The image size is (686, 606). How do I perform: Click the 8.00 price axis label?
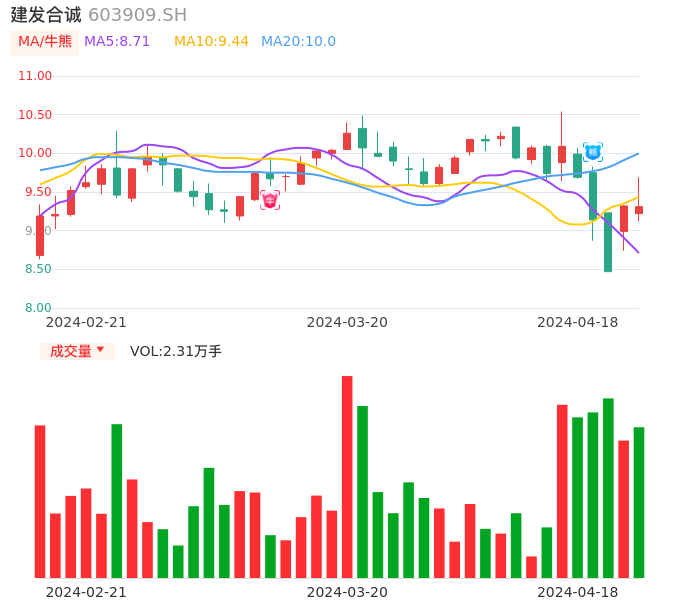point(38,308)
